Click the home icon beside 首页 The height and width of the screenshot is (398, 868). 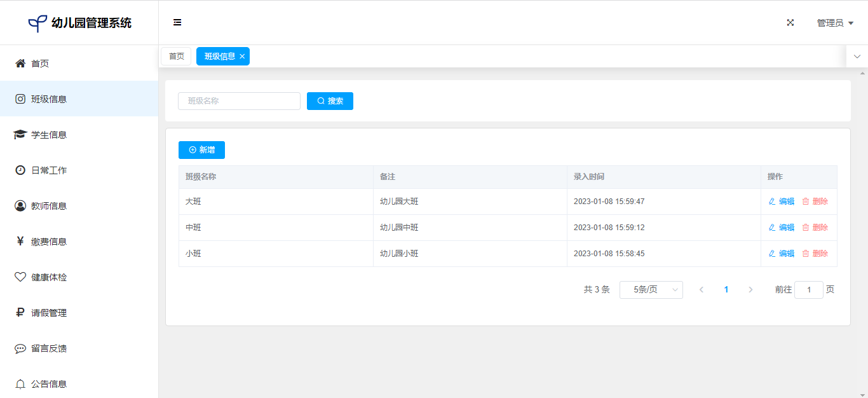(x=20, y=64)
